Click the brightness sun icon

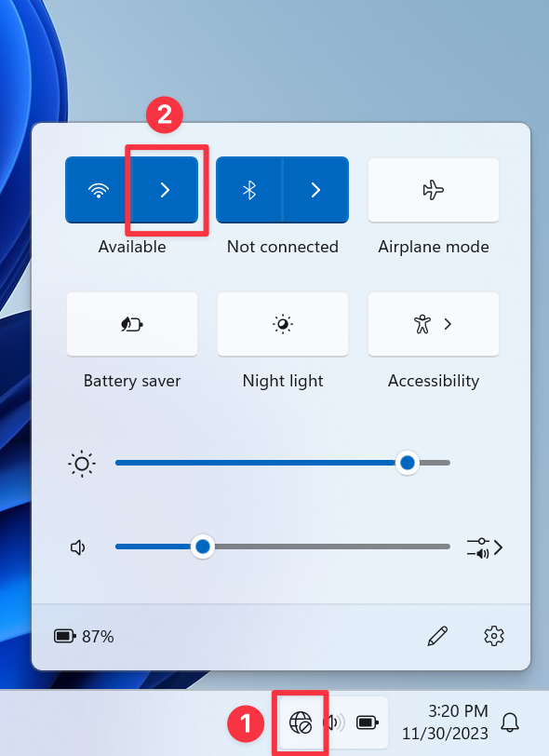tap(82, 464)
